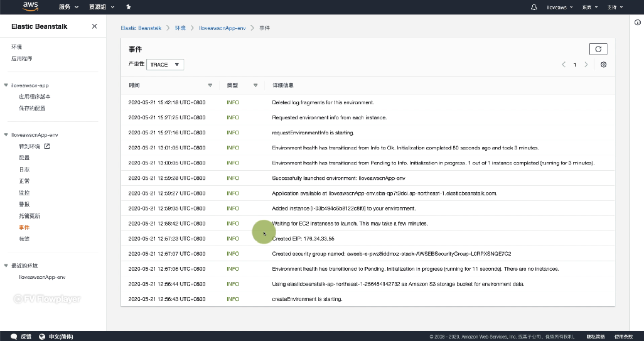Click Elastic Beanstalk breadcrumb link
The height and width of the screenshot is (341, 644).
click(x=141, y=28)
